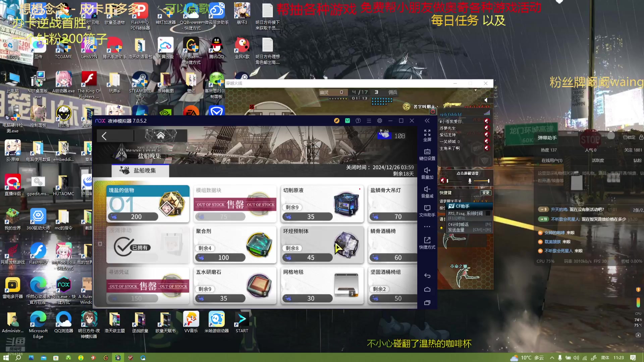644x362 pixels.
Task: Toggle the 已锁定 lock in 弹幕助手
Action: pyautogui.click(x=633, y=137)
